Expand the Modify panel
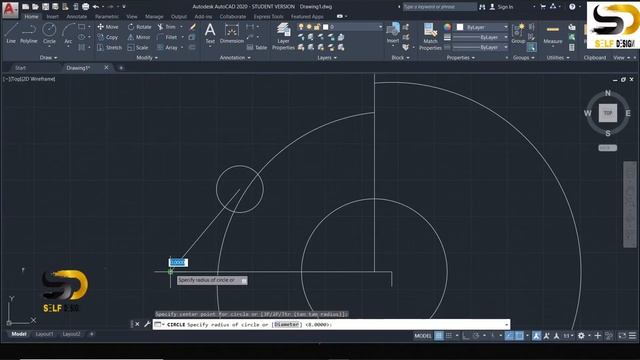 [x=147, y=58]
